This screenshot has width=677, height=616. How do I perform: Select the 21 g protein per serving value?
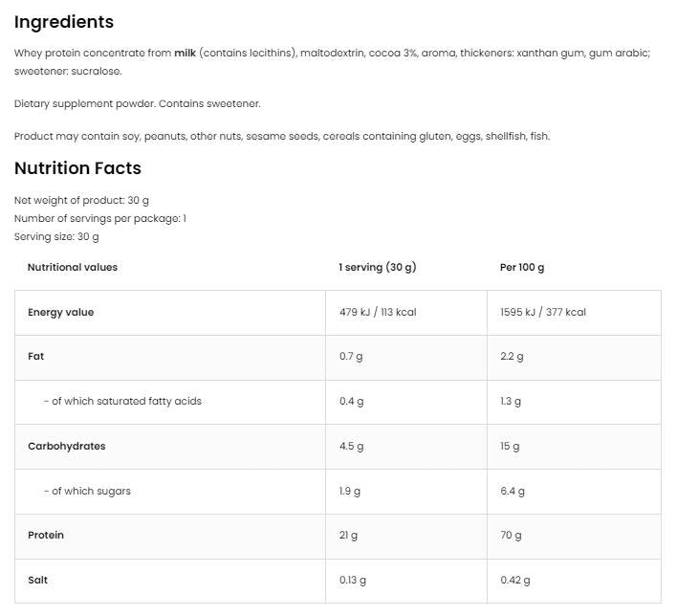(348, 536)
